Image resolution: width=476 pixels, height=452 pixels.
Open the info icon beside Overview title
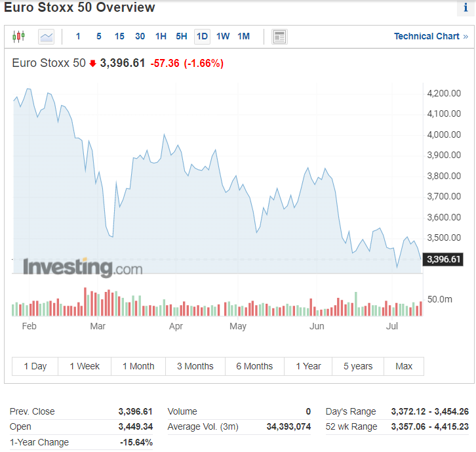tap(466, 8)
